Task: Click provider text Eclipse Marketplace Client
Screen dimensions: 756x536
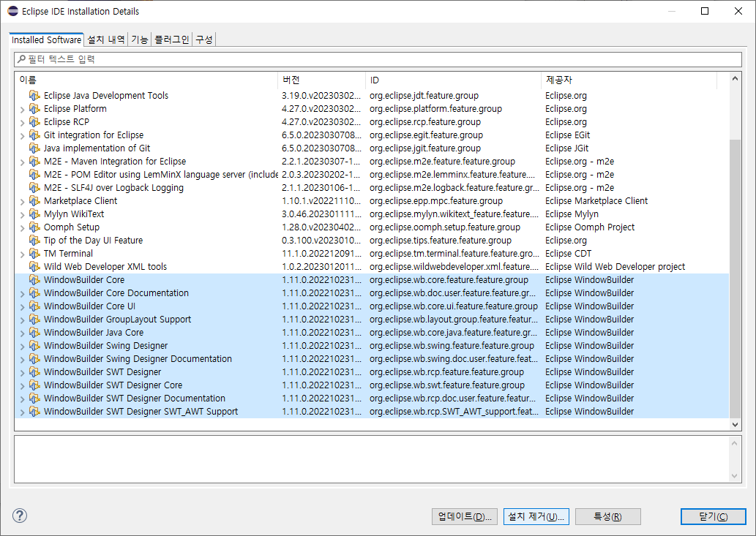Action: pyautogui.click(x=596, y=201)
